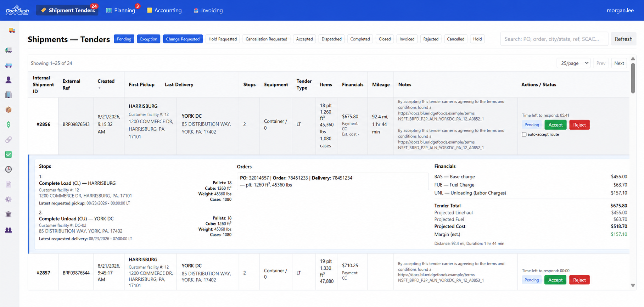This screenshot has width=644, height=307.
Task: Open the document page sidebar icon
Action: tap(9, 184)
